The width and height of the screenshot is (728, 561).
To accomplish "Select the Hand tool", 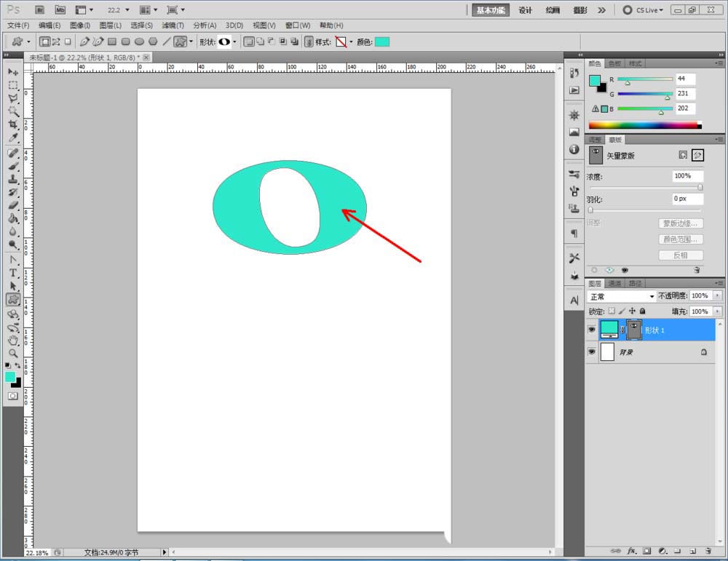I will 13,341.
